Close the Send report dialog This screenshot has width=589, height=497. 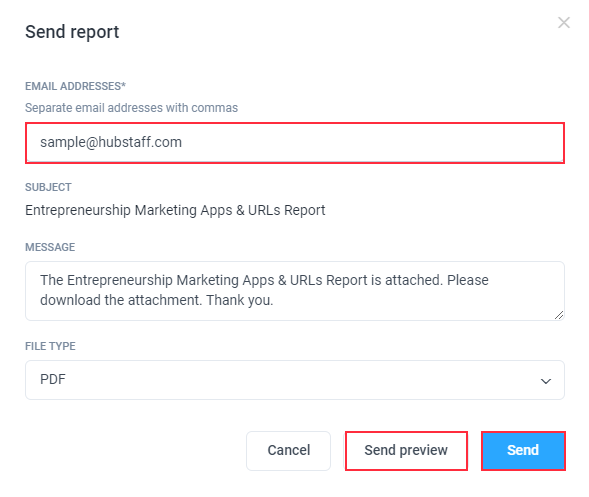tap(564, 23)
